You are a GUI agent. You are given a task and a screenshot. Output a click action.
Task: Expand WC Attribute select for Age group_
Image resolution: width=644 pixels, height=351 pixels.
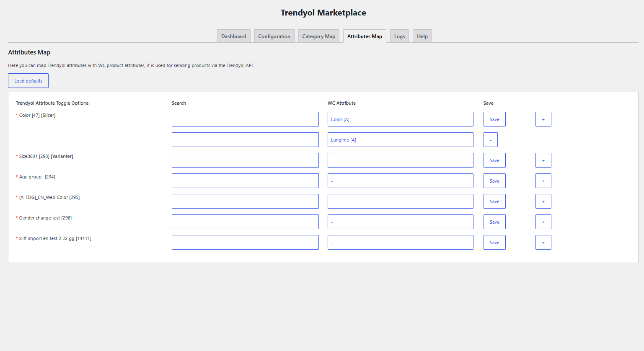click(400, 181)
